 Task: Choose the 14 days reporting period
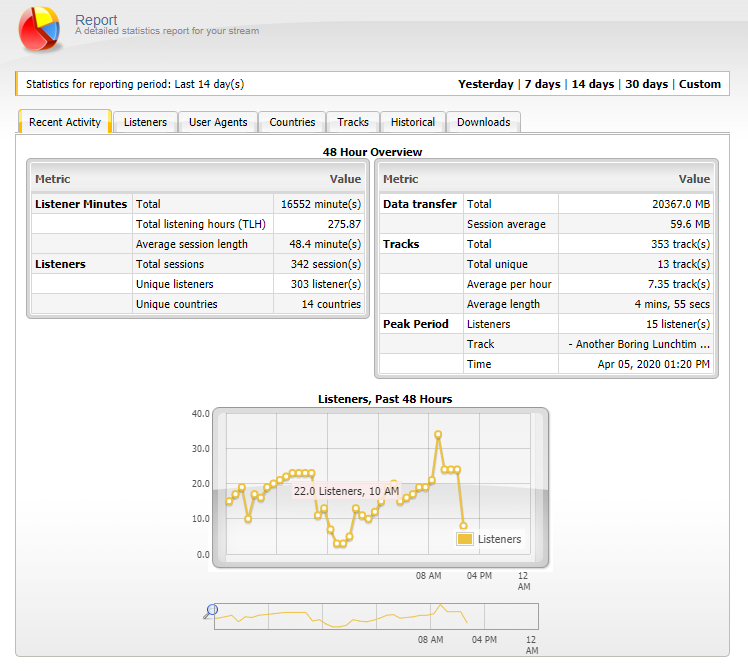[x=593, y=84]
